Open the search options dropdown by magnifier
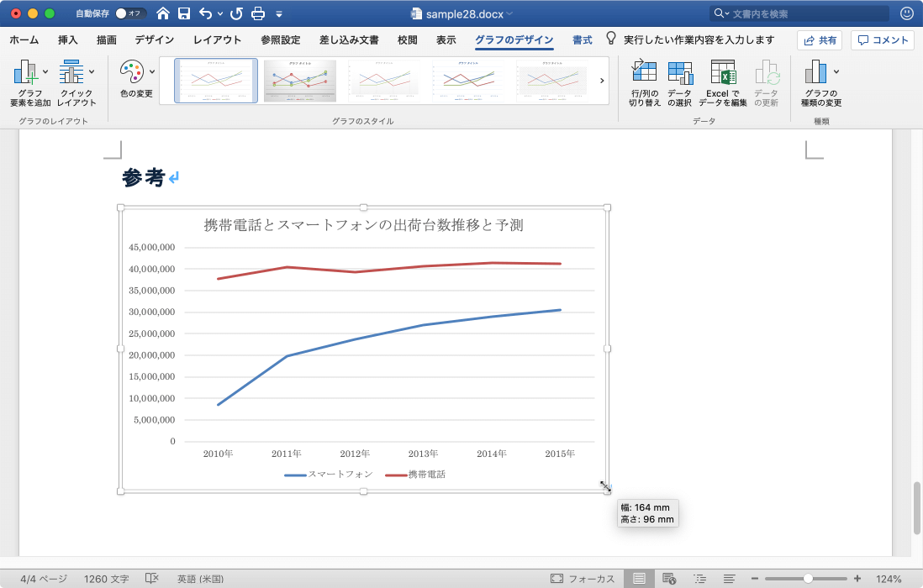 point(721,13)
